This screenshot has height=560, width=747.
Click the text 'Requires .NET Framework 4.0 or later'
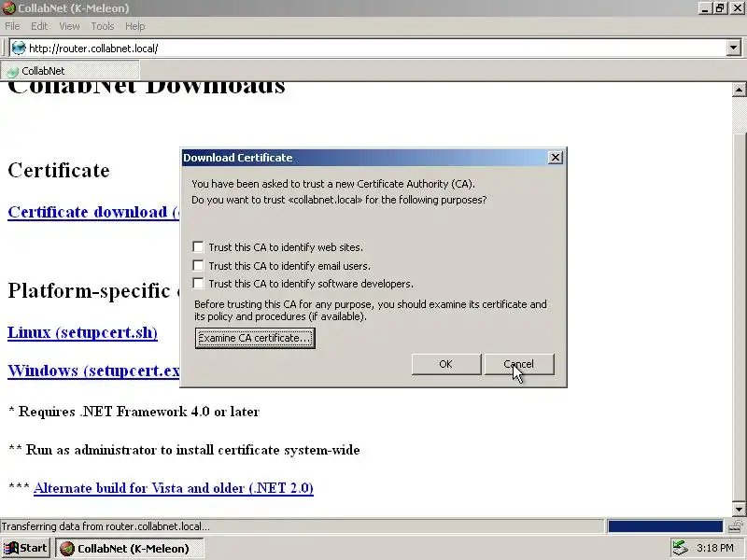pos(138,412)
